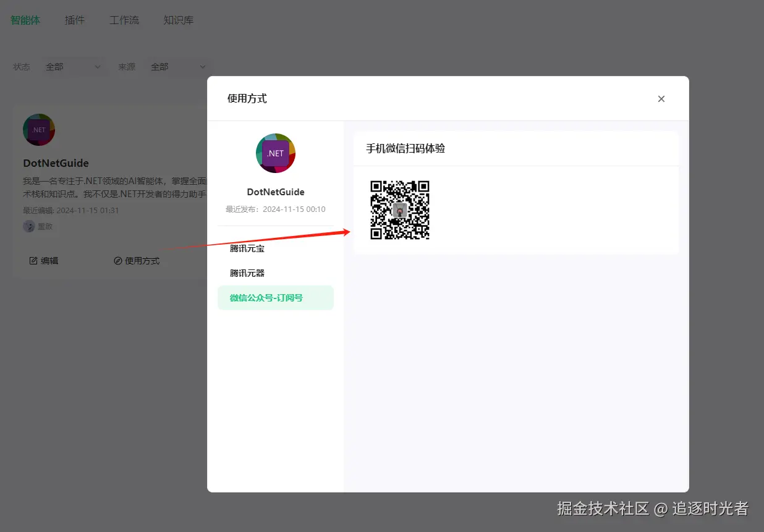
Task: Open the 工作流 tab
Action: click(x=124, y=20)
